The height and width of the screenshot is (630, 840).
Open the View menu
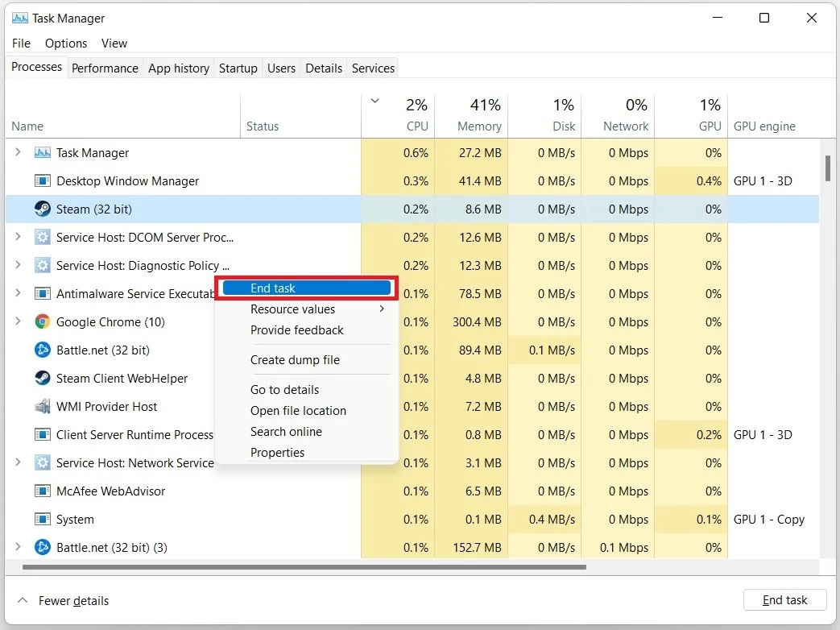[114, 44]
